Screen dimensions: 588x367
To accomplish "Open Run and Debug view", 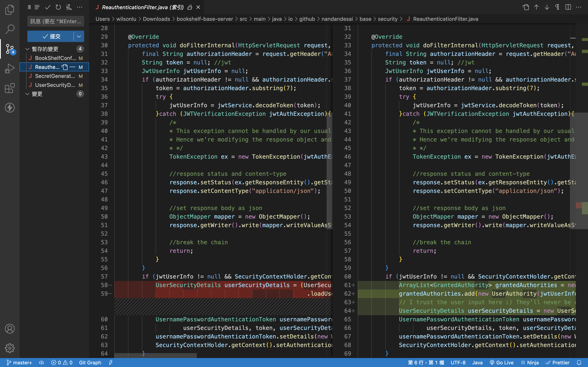I will tap(10, 69).
